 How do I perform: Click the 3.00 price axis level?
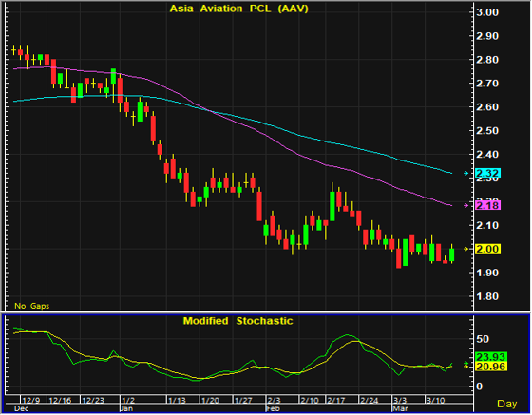pyautogui.click(x=487, y=12)
